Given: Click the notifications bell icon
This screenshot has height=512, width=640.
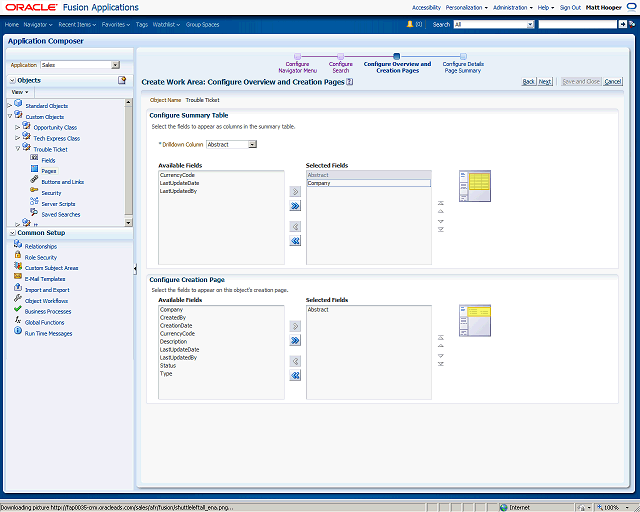Looking at the screenshot, I should pos(410,24).
